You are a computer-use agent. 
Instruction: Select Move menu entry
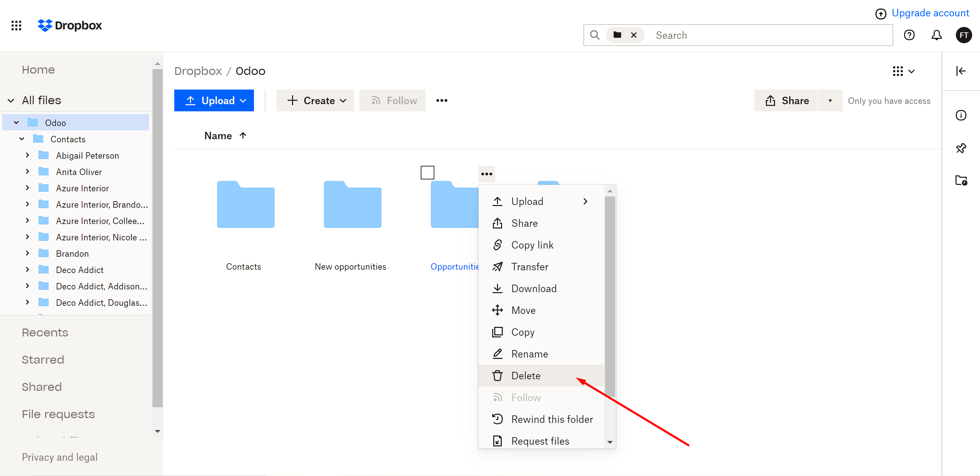(541, 311)
